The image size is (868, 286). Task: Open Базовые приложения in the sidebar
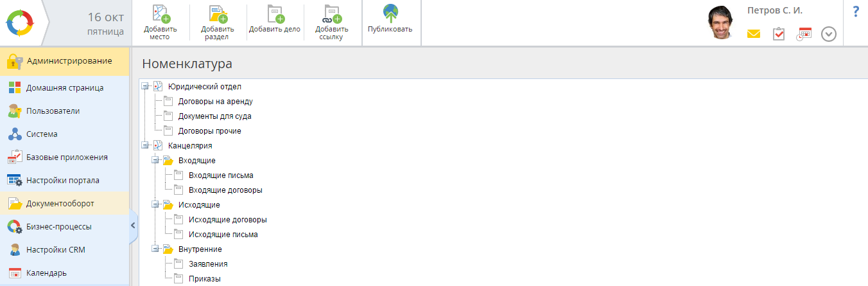pyautogui.click(x=64, y=157)
